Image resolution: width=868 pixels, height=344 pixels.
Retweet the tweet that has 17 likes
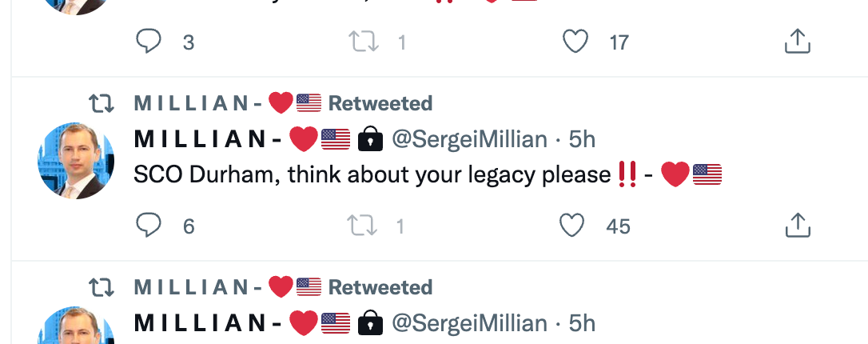tap(363, 42)
